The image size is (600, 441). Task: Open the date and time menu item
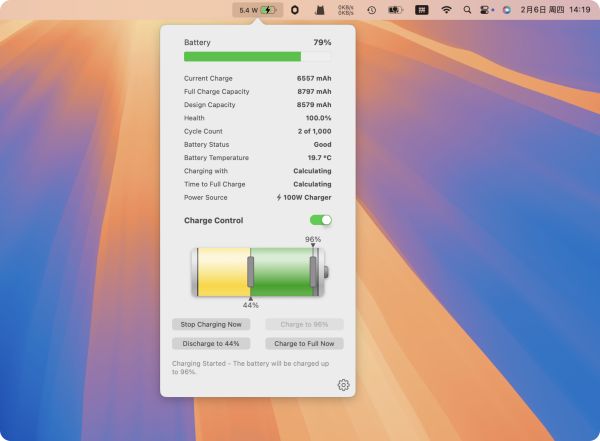pos(554,10)
